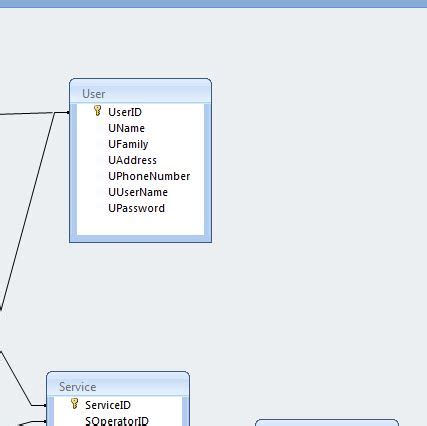Select the UName field

(126, 128)
